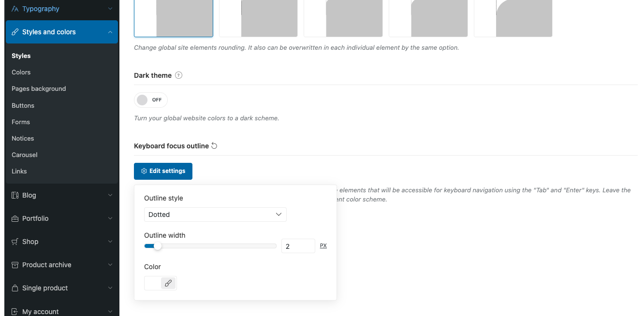Select the first square rounding option
The image size is (644, 316).
point(174,18)
